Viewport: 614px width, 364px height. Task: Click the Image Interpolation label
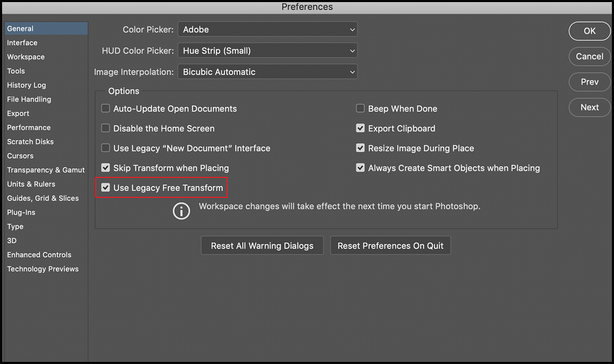tap(134, 72)
